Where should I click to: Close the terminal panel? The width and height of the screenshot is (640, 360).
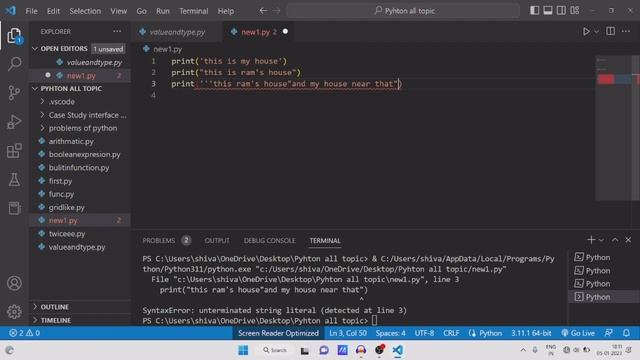628,240
